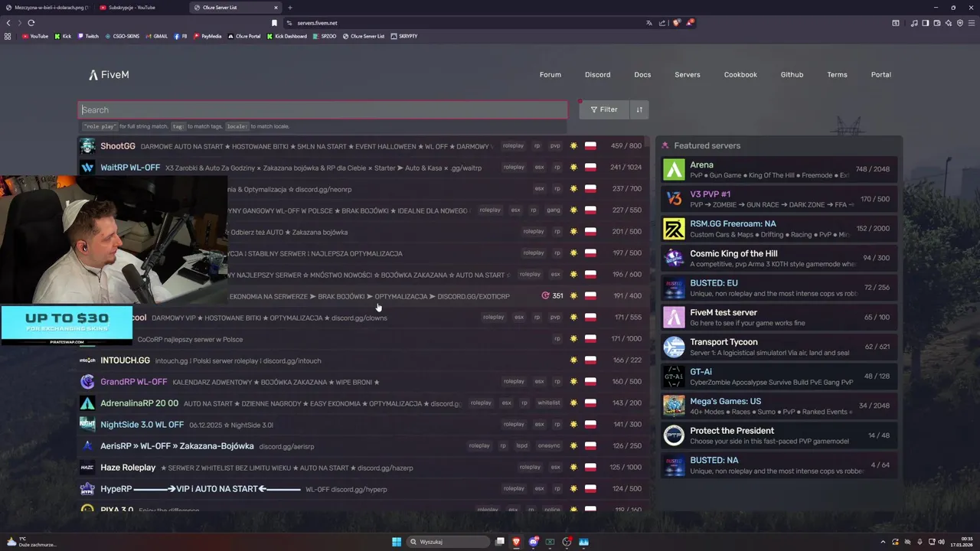Toggle the star on the HypeRP row
This screenshot has height=551, width=980.
coord(573,488)
